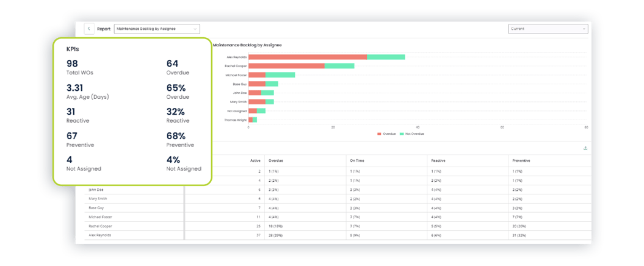Toggle the Overdue legend entry

[386, 134]
